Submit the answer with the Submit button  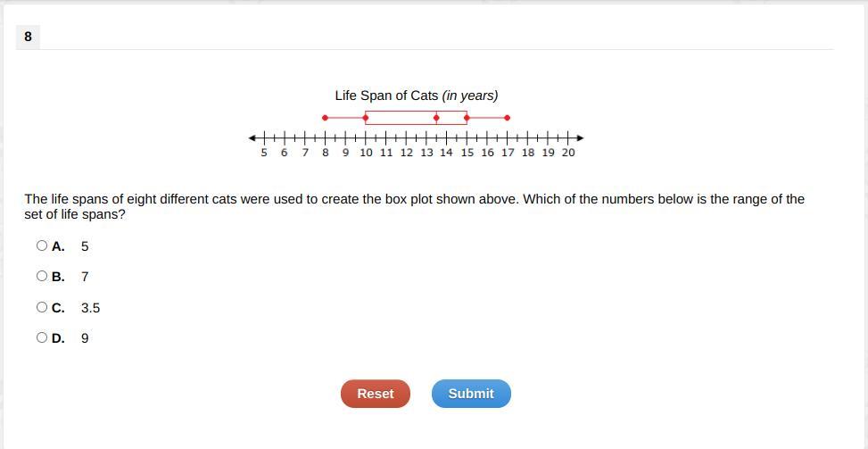click(471, 394)
